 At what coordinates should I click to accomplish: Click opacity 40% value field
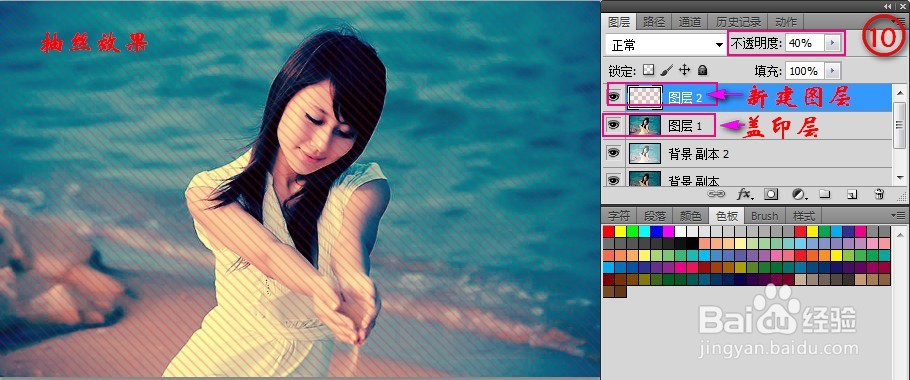pos(806,42)
